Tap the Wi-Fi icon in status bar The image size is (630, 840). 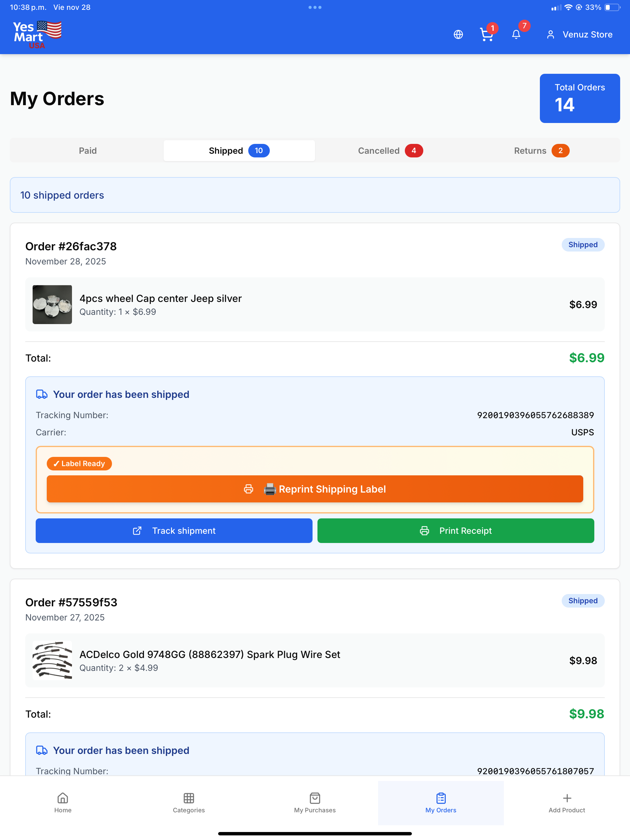click(x=568, y=8)
